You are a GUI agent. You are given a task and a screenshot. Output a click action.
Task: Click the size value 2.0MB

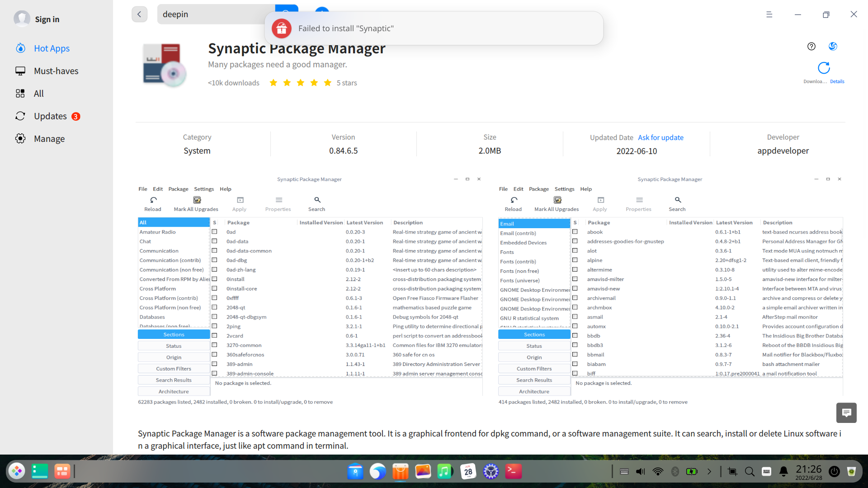[490, 150]
